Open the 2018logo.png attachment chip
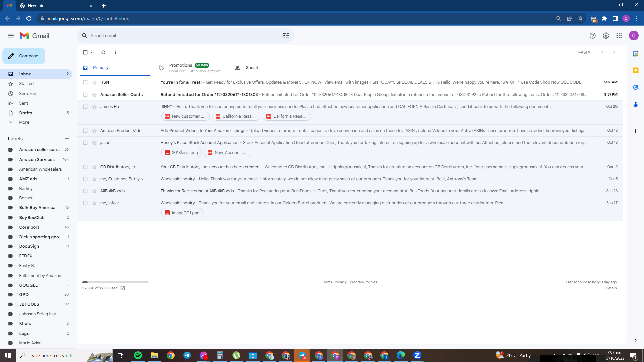Screen dimensions: 644x362 tap(181, 153)
